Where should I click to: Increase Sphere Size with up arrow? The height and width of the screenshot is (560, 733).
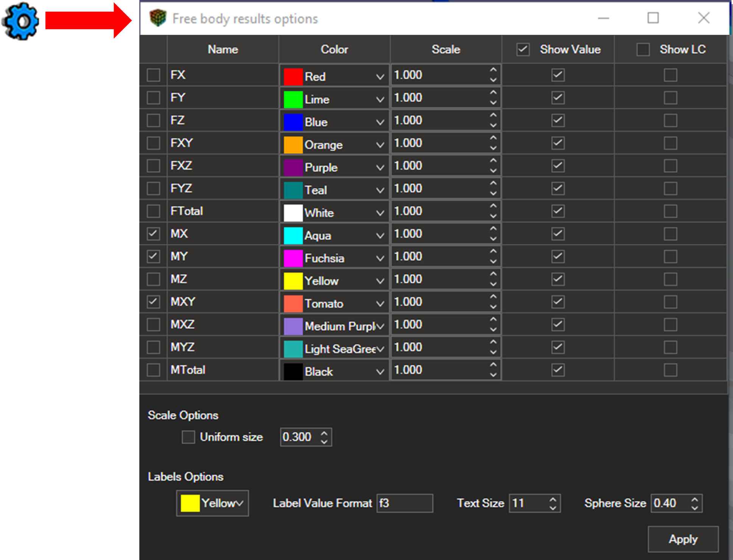click(x=694, y=499)
